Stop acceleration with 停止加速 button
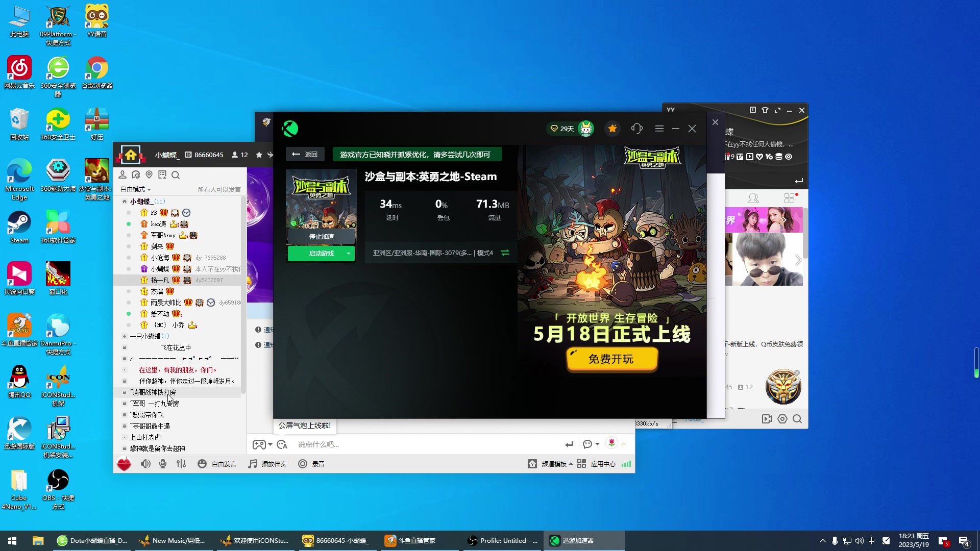This screenshot has width=980, height=551. click(x=321, y=236)
